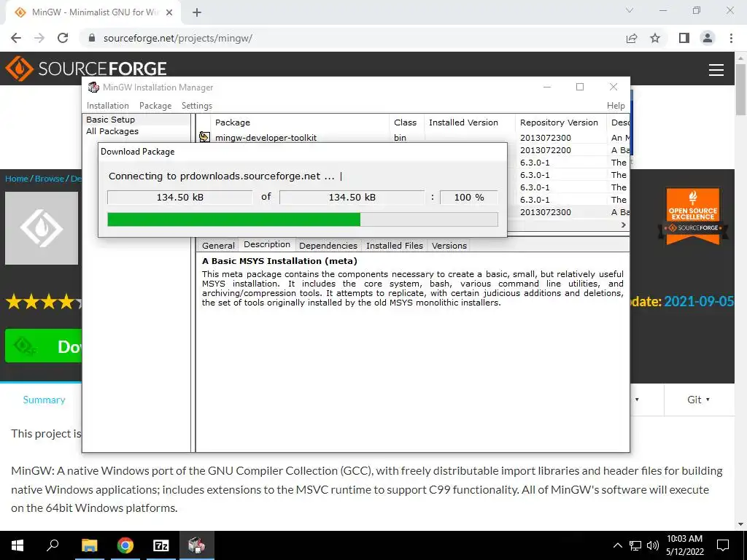This screenshot has height=560, width=747.
Task: Click the address bar URL
Action: pyautogui.click(x=178, y=38)
